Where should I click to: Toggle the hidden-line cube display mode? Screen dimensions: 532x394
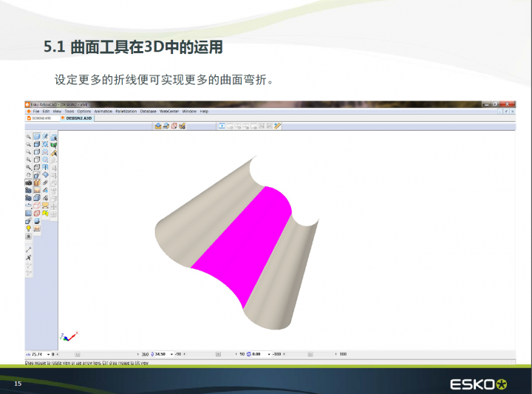click(37, 152)
